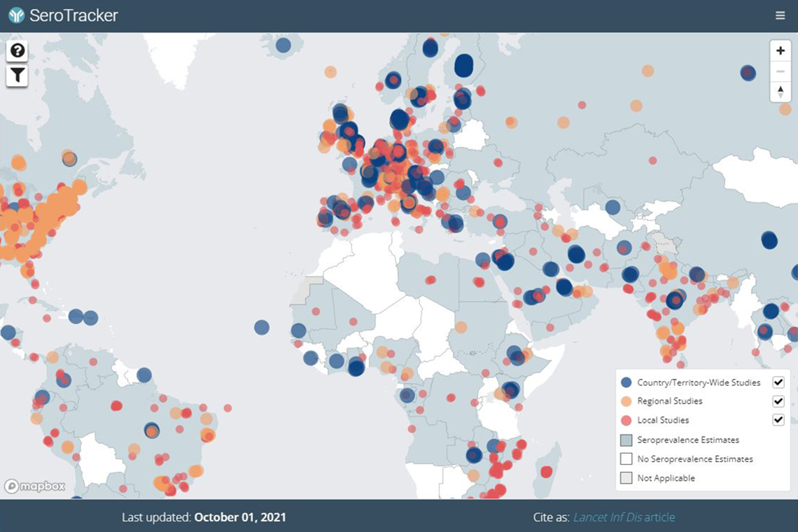Click the Seroprevalence Estimates legend swatch
798x532 pixels.
[x=627, y=440]
